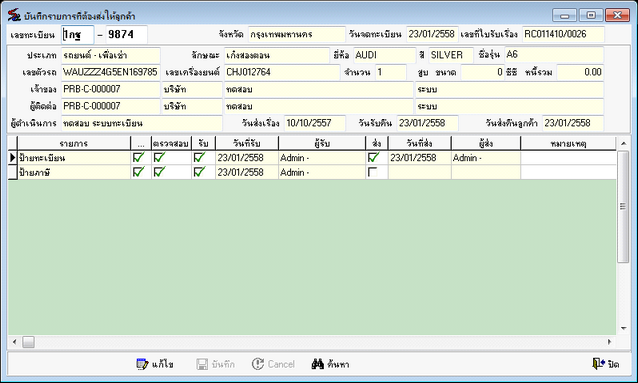
Task: Click engine number field CHJ012764
Action: coord(282,72)
